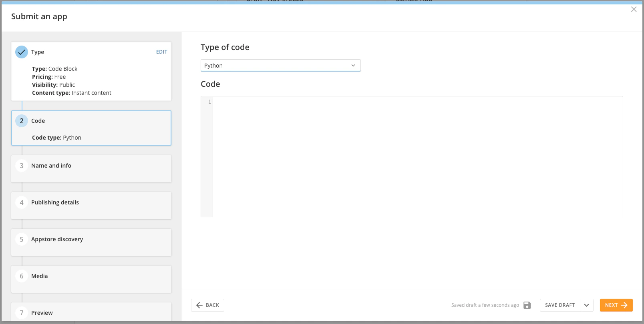Viewport: 644px width, 324px height.
Task: Click the step 7 Preview number circle
Action: click(x=22, y=313)
